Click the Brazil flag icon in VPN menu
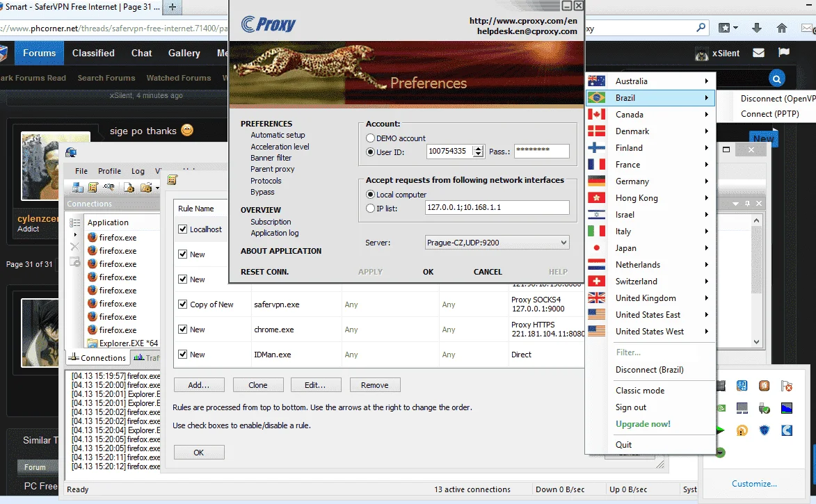 [x=596, y=97]
